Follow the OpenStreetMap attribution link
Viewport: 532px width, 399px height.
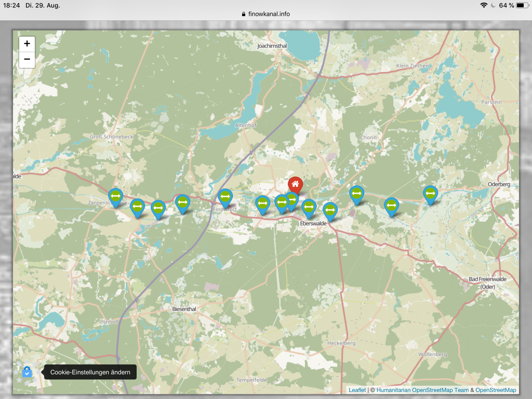pos(495,390)
